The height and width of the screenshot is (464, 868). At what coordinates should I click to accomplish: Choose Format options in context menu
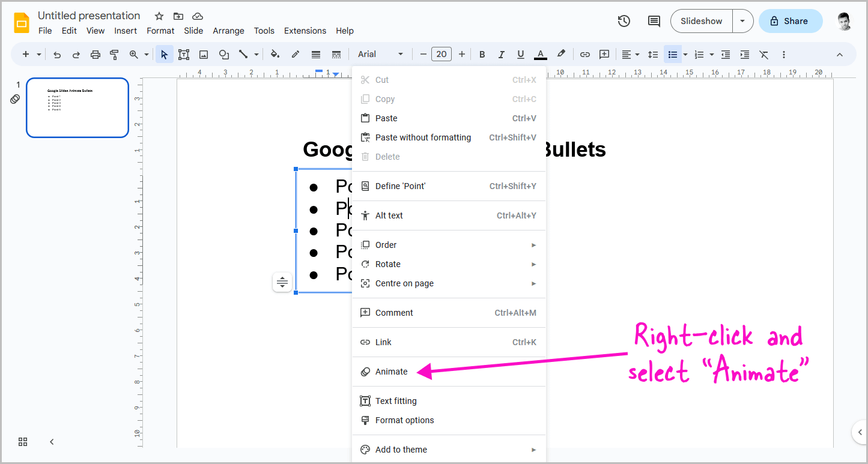449,420
